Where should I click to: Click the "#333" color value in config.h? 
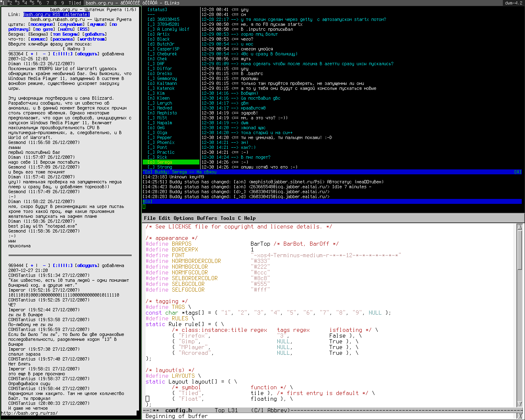pyautogui.click(x=260, y=261)
